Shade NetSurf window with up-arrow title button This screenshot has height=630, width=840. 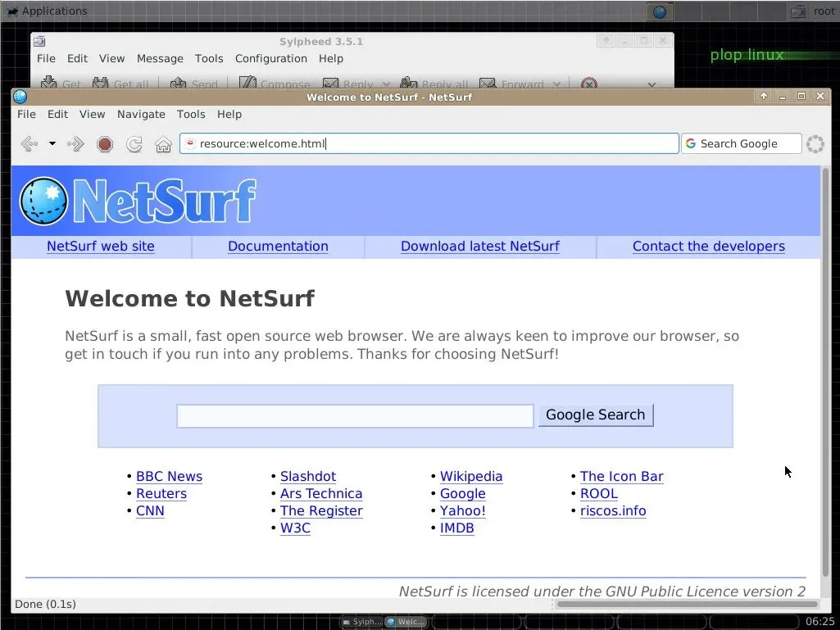coord(764,96)
